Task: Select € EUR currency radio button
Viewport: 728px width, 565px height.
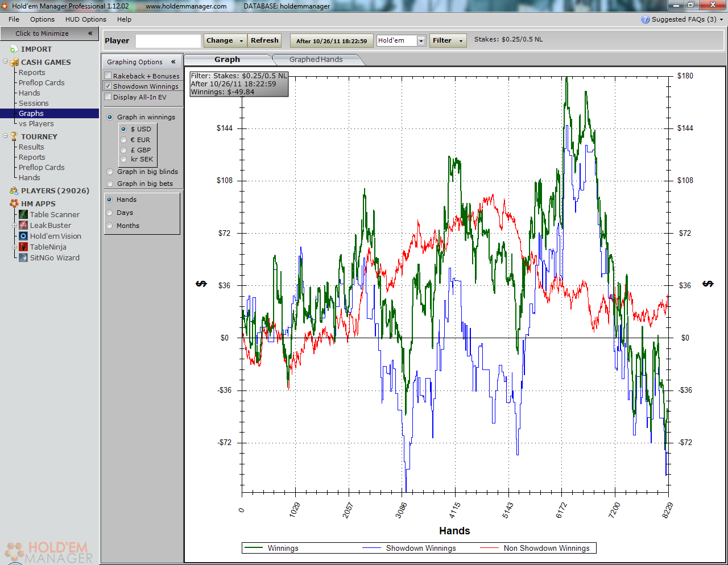Action: (123, 140)
